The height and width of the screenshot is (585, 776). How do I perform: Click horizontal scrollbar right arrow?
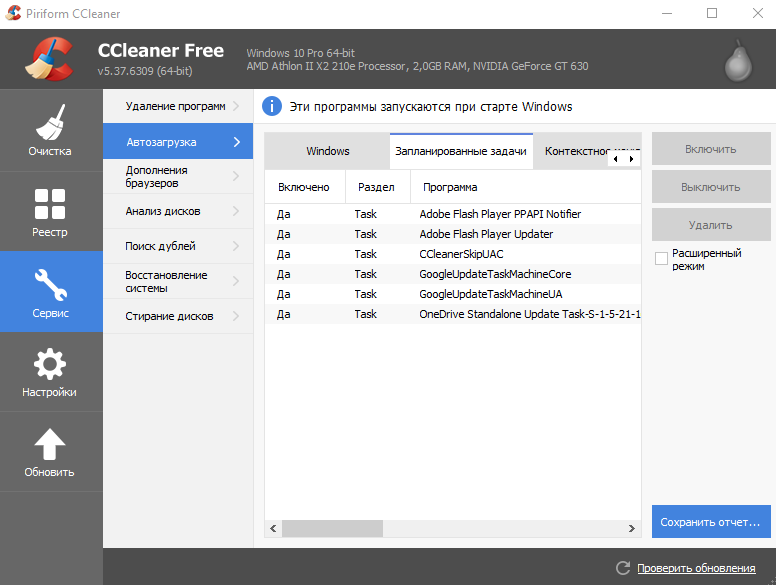point(631,529)
